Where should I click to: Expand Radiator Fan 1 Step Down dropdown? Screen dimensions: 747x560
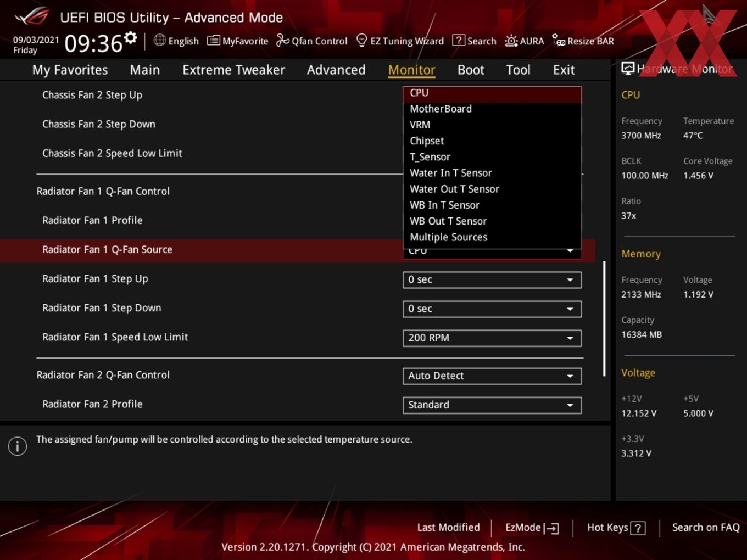pos(492,309)
